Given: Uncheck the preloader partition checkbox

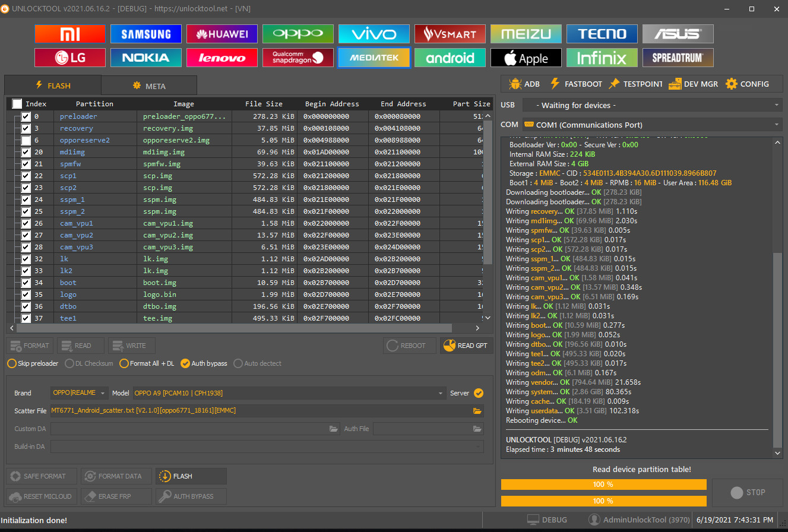Looking at the screenshot, I should pyautogui.click(x=26, y=116).
